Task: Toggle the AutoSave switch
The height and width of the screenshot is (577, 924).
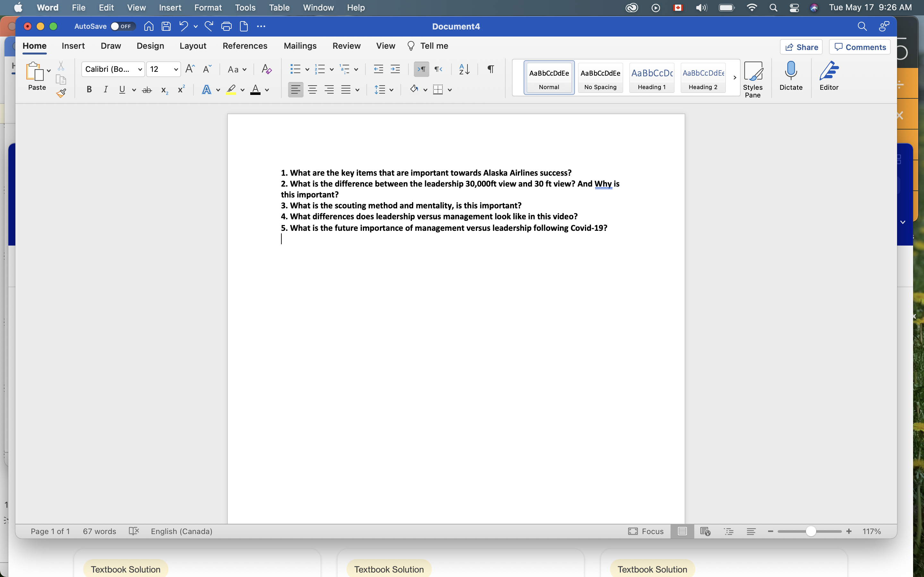Action: point(122,26)
